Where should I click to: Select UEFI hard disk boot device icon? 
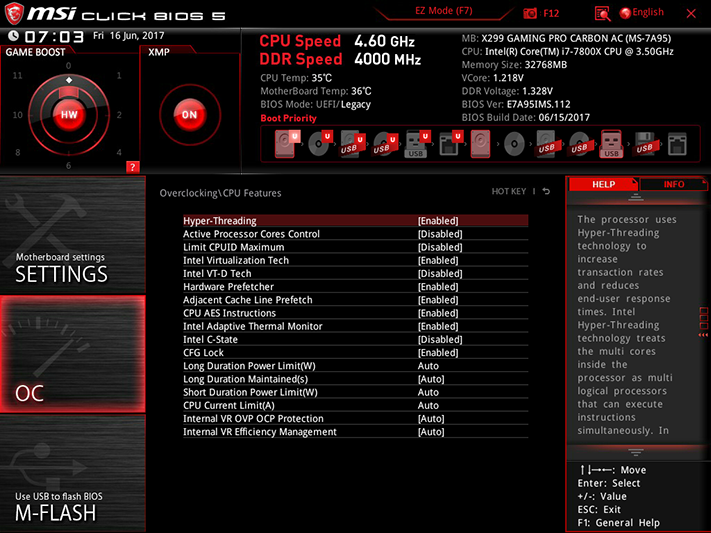coord(287,144)
